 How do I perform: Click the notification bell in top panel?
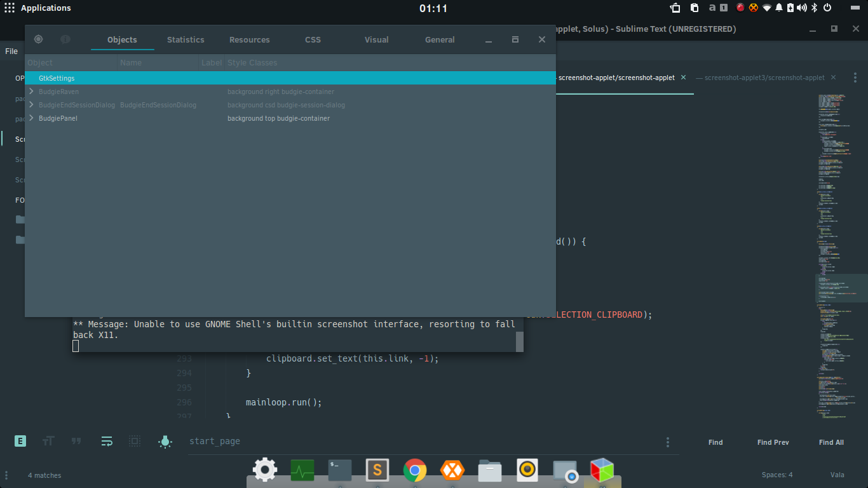[779, 8]
